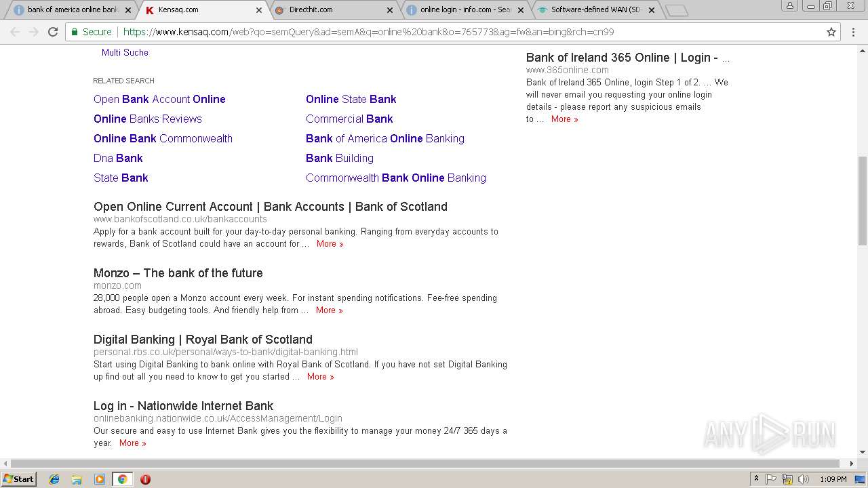Open Bank of Scotland result title
868x488 pixels.
[271, 207]
